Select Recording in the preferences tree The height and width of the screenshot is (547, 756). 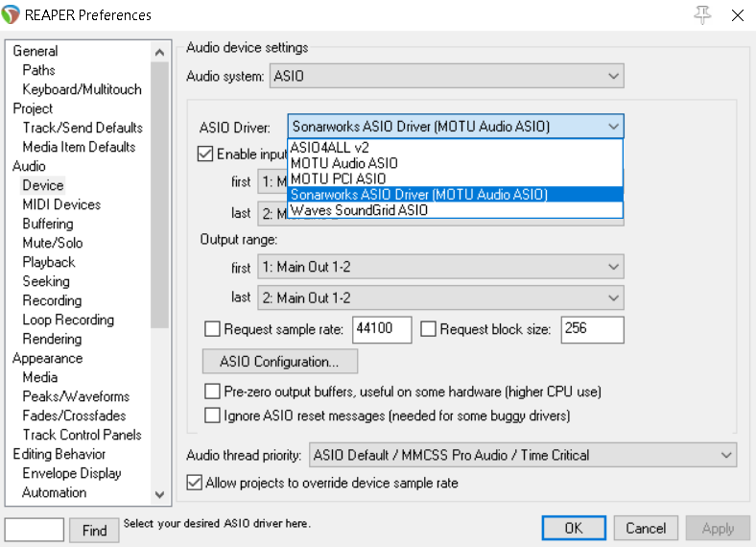52,300
